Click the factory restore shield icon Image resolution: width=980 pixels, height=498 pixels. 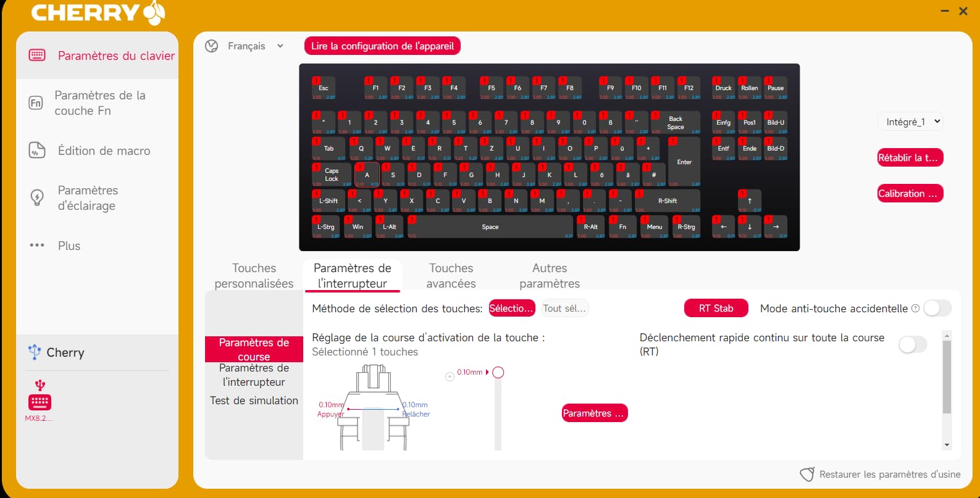[807, 474]
